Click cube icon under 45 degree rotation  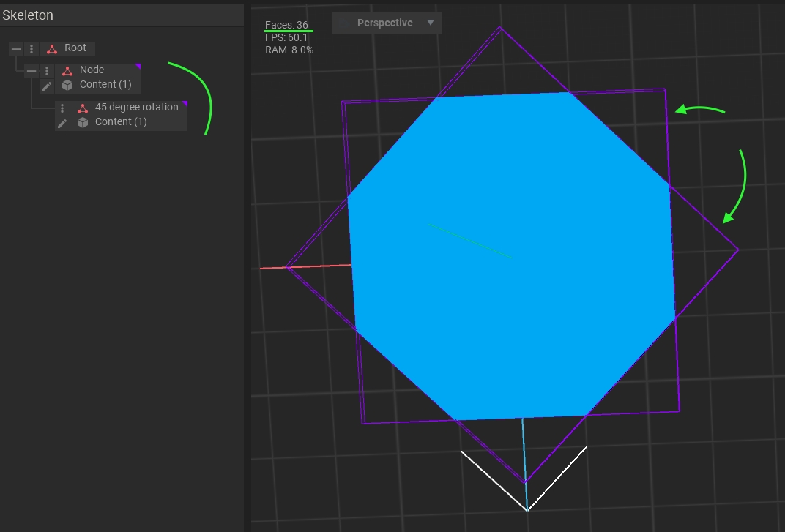coord(83,123)
